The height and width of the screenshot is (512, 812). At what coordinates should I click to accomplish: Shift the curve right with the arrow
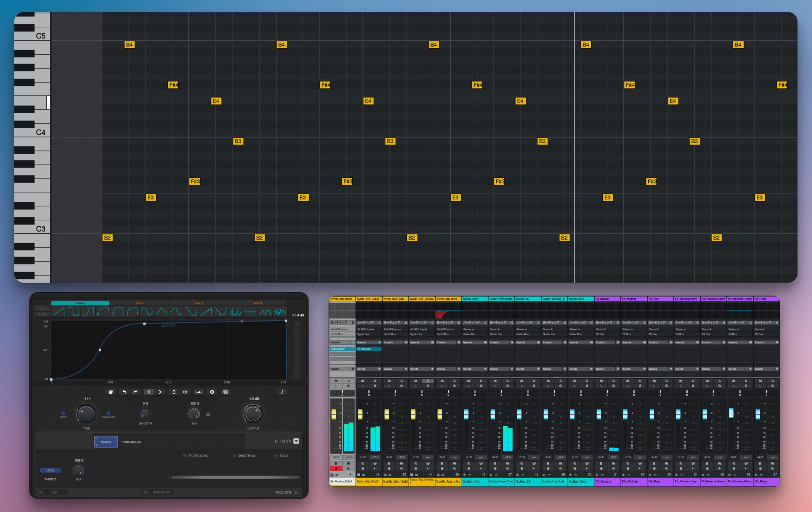160,392
